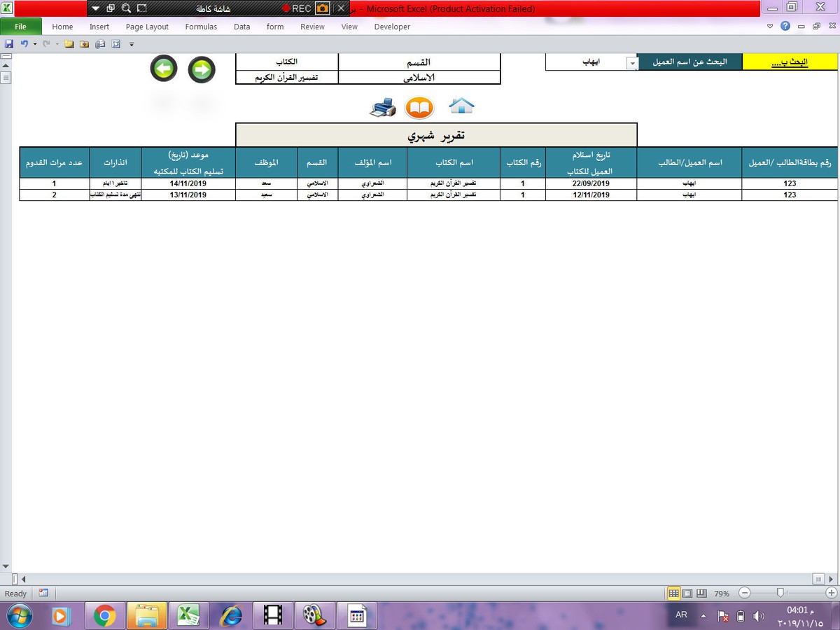Click the form icon in Quick Access toolbar
Viewport: 840px width, 630px height.
click(x=116, y=43)
